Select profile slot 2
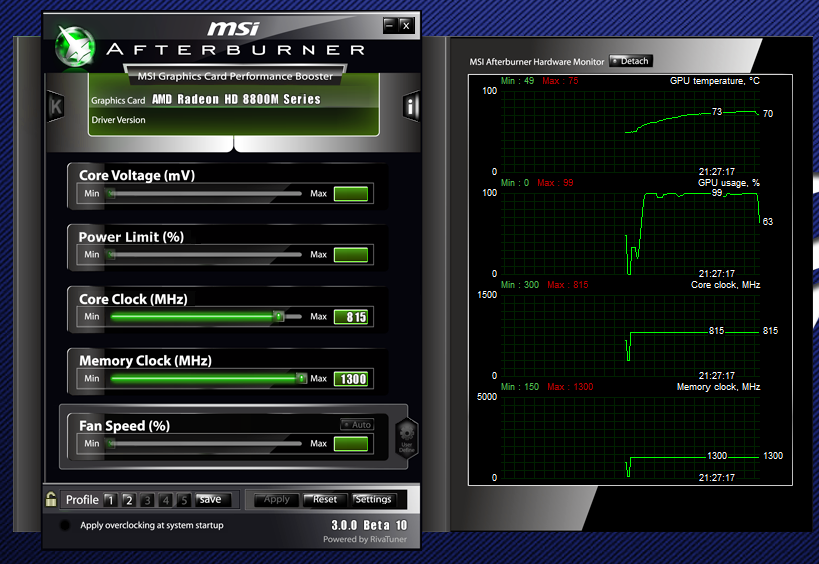The image size is (819, 564). coord(128,500)
